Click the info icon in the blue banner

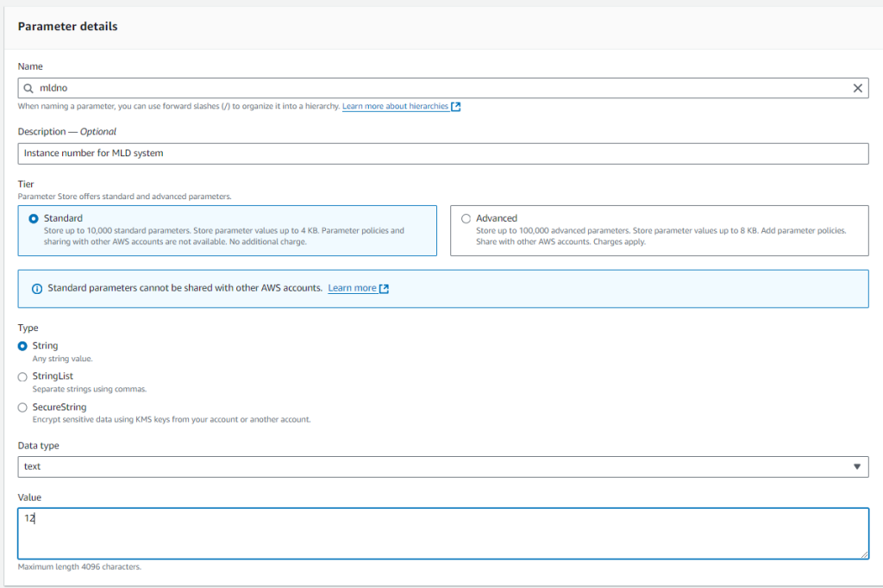pyautogui.click(x=35, y=288)
